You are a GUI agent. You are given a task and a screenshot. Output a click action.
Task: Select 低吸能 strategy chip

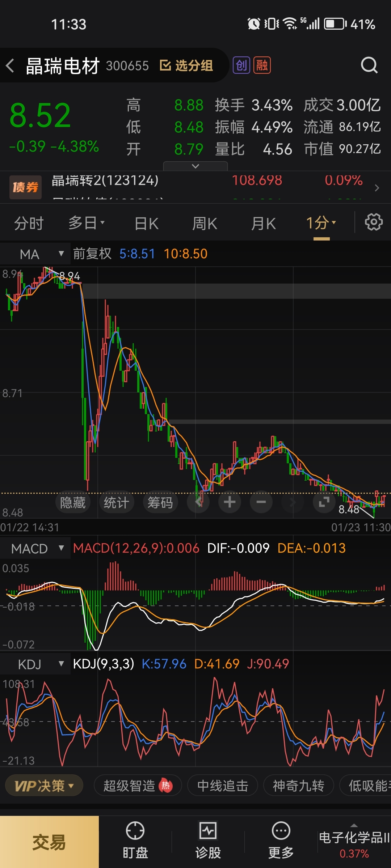[366, 786]
